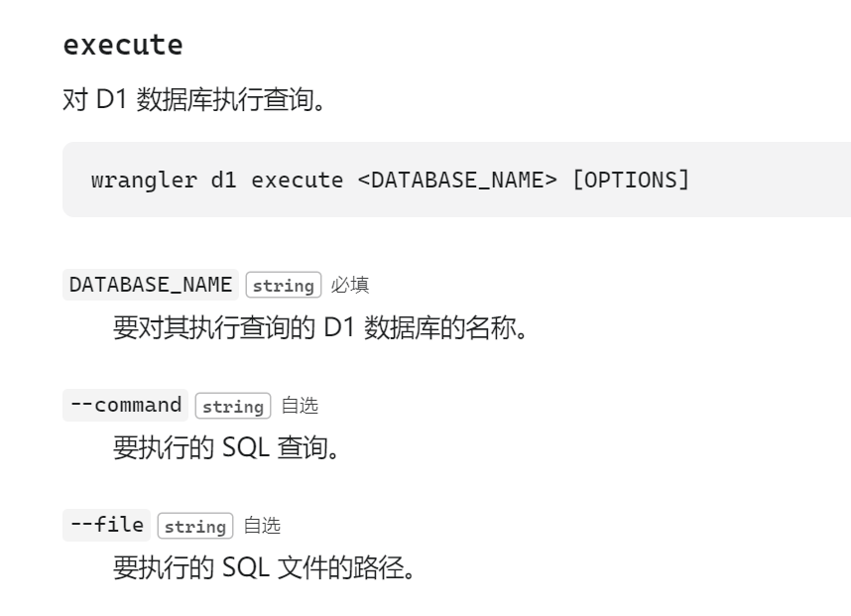Viewport: 851px width, 616px height.
Task: Click the string badge beside DATABASE_NAME
Action: click(x=284, y=286)
